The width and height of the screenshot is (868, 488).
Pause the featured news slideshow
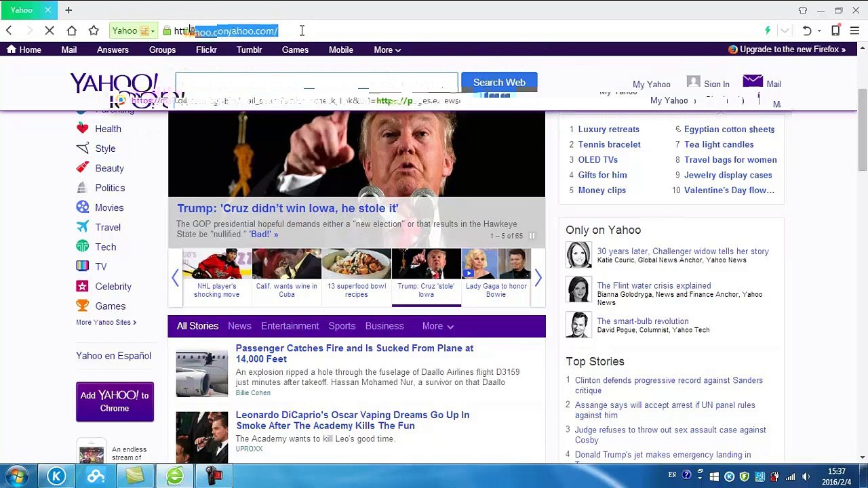click(532, 236)
